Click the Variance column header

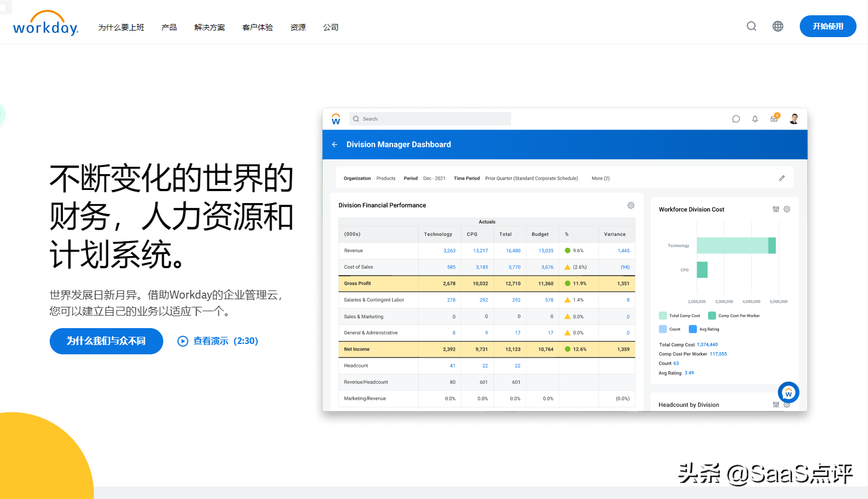point(615,234)
